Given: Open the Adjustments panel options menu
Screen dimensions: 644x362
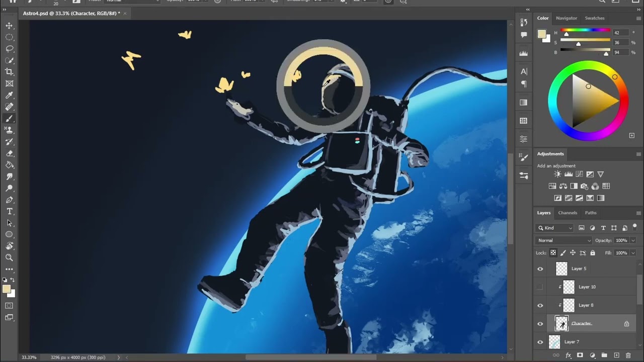Looking at the screenshot, I should coord(638,154).
